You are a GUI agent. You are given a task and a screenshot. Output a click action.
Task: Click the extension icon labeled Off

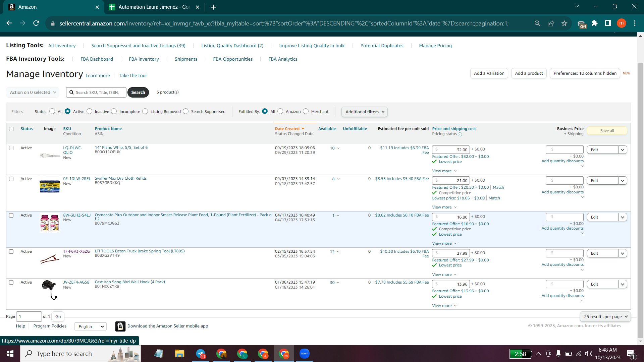pyautogui.click(x=582, y=24)
